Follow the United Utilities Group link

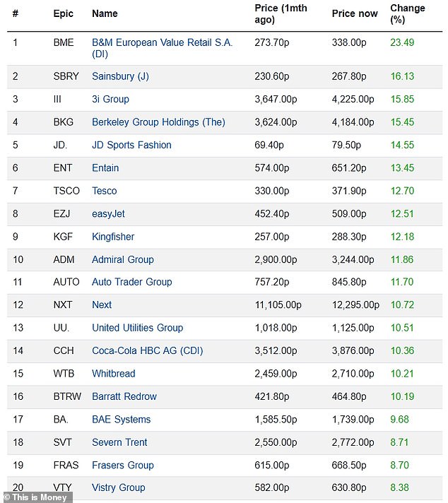(x=137, y=328)
